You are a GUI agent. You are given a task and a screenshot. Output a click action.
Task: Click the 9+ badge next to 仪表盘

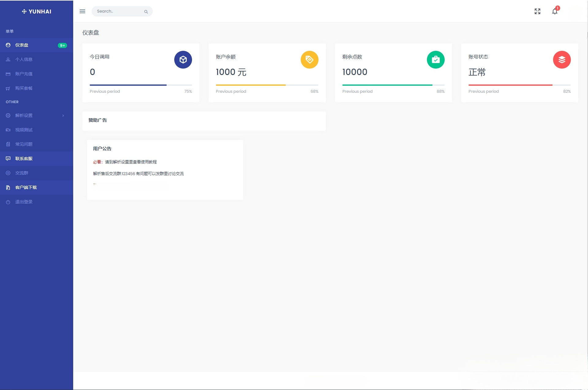tap(62, 45)
